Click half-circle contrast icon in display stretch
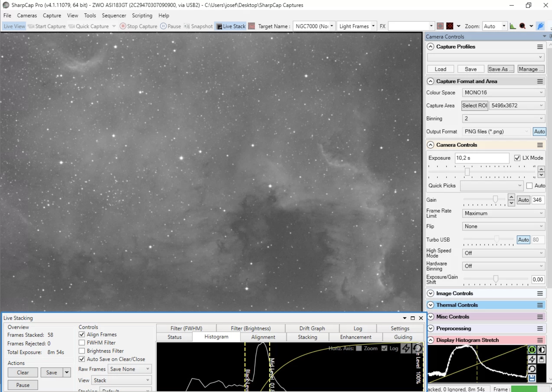The height and width of the screenshot is (392, 552). pyautogui.click(x=541, y=350)
